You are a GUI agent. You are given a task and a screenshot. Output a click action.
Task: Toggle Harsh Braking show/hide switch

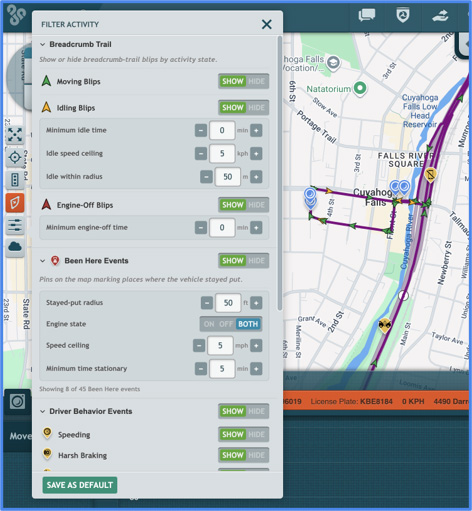(x=244, y=455)
